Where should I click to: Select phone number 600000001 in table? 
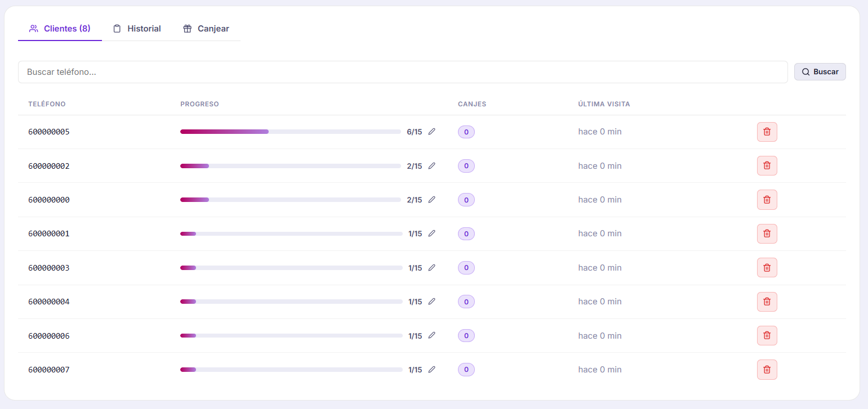[49, 233]
